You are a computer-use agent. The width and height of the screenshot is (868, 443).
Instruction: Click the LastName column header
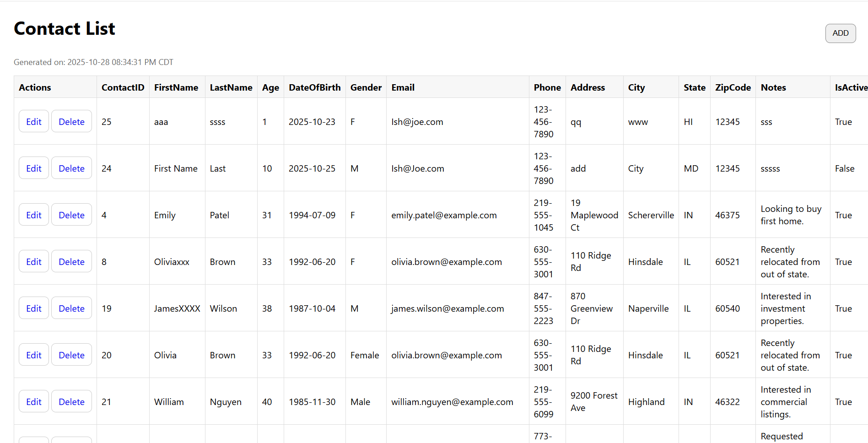[x=231, y=87]
